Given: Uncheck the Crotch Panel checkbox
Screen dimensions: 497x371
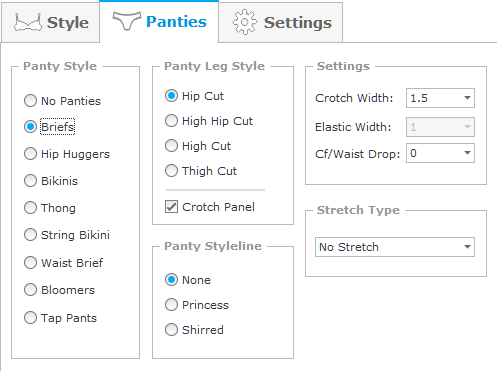Looking at the screenshot, I should [x=171, y=207].
